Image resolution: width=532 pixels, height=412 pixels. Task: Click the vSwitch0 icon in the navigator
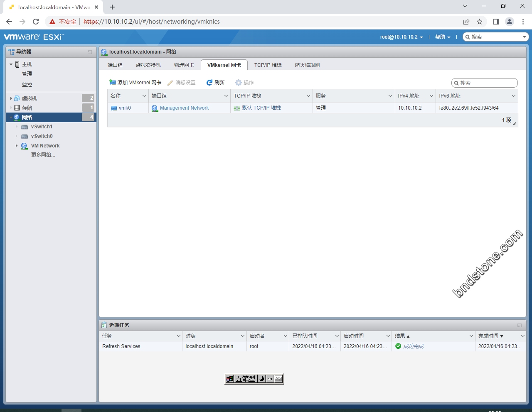coord(25,136)
